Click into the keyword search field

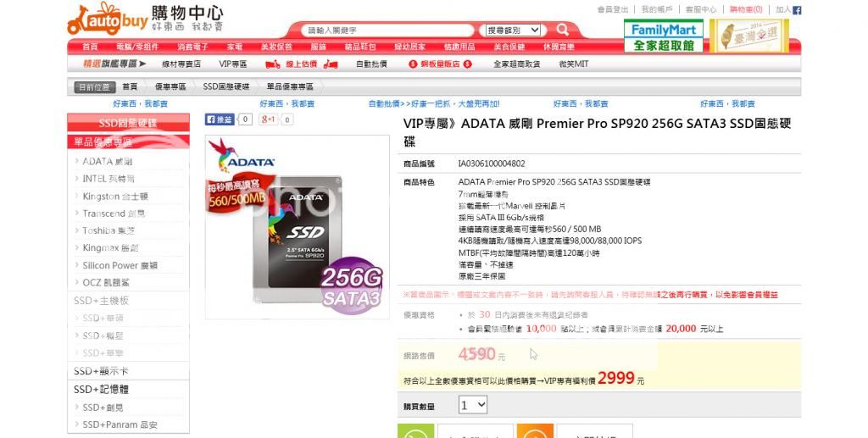coord(387,30)
